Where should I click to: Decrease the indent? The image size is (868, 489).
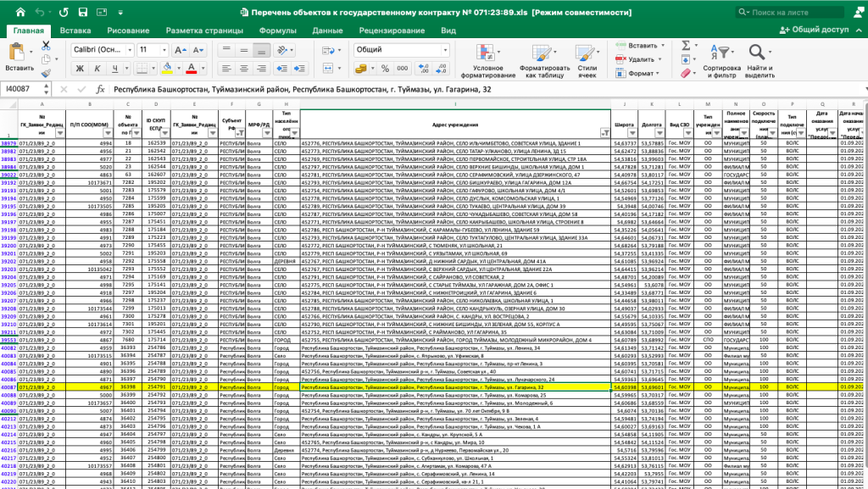click(x=281, y=69)
